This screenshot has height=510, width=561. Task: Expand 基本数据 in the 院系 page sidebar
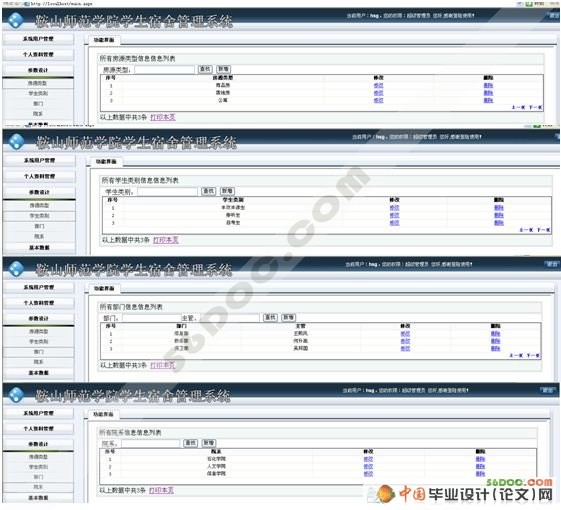(x=38, y=498)
